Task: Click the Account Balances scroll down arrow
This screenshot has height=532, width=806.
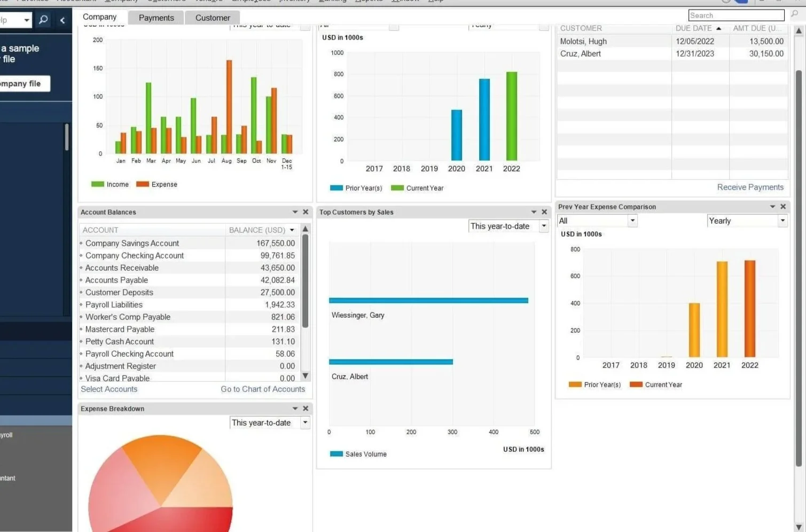Action: [x=306, y=376]
